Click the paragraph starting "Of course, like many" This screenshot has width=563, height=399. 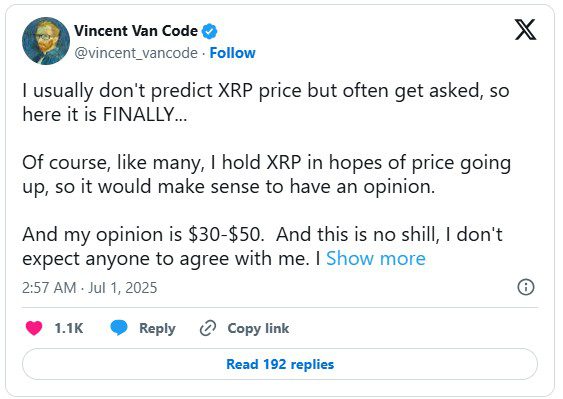pos(266,175)
